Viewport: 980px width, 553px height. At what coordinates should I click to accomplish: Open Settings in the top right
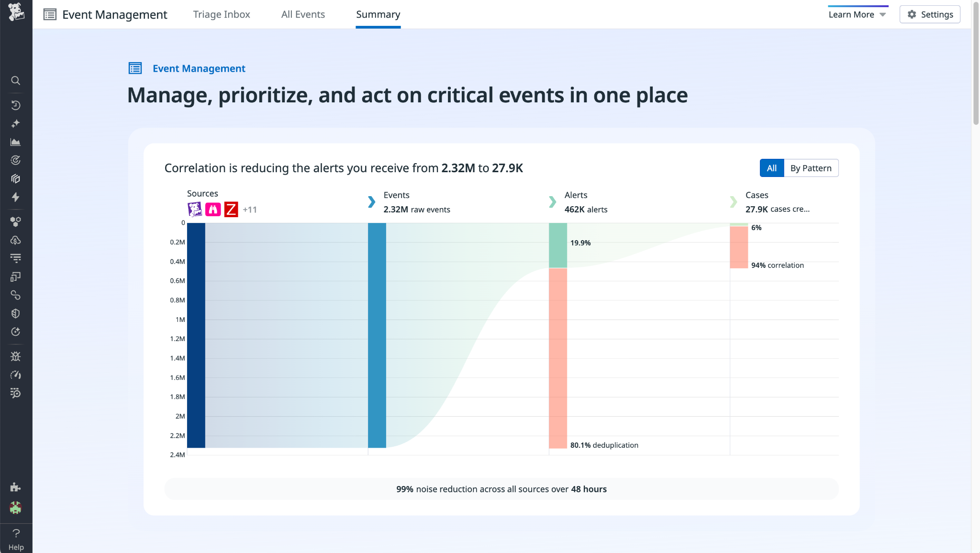(929, 14)
